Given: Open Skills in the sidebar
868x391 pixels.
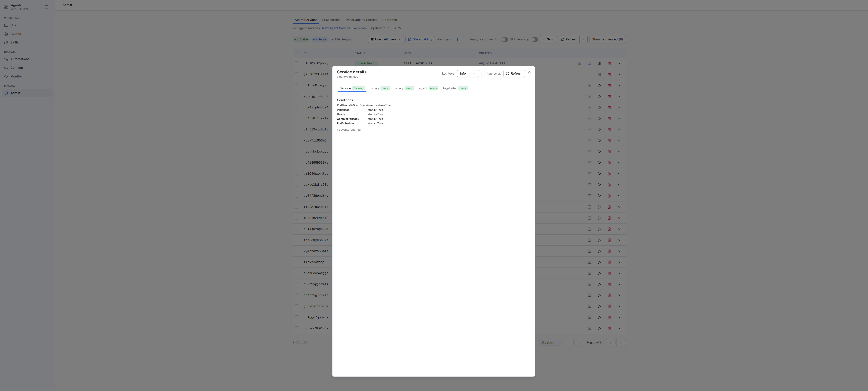Looking at the screenshot, I should (x=14, y=42).
